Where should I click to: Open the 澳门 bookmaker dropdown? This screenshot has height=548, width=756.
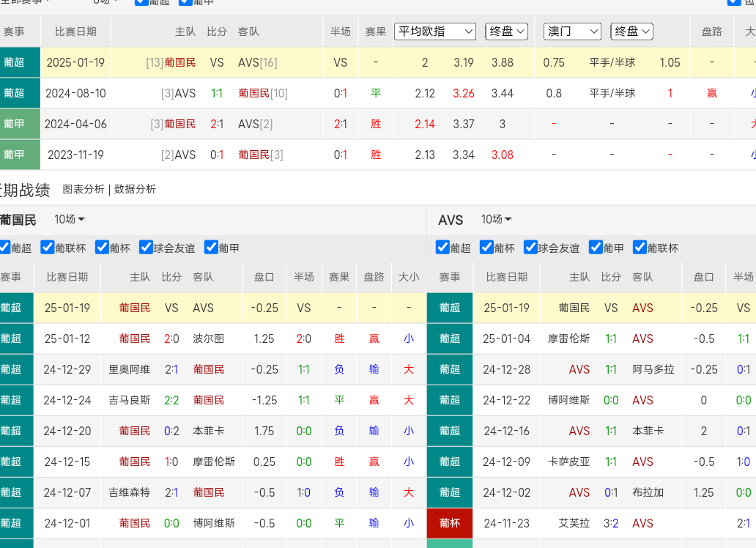[572, 32]
